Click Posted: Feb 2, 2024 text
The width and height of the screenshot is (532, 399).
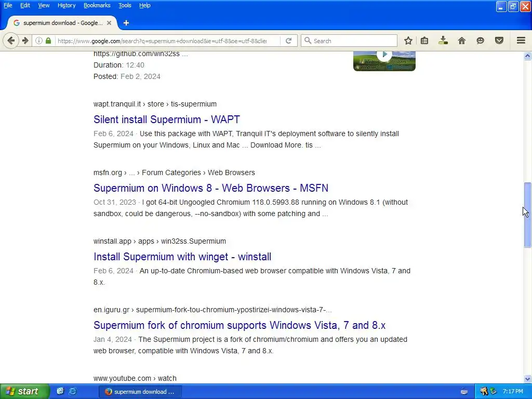[127, 77]
